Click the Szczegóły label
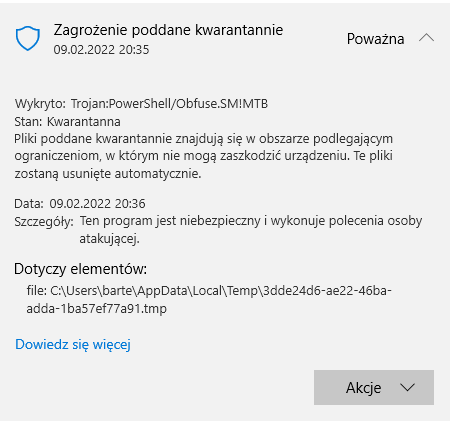The image size is (456, 427). click(44, 221)
